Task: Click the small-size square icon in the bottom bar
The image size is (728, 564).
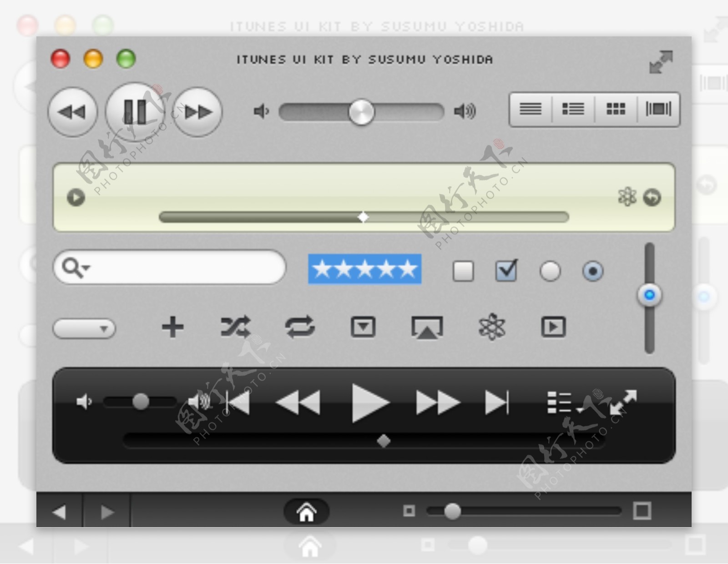Action: tap(409, 511)
